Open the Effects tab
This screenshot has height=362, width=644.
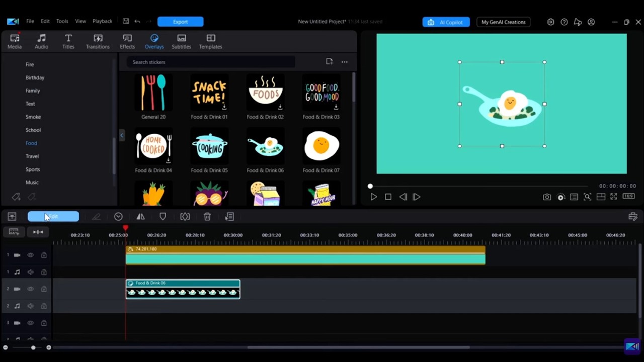point(127,42)
